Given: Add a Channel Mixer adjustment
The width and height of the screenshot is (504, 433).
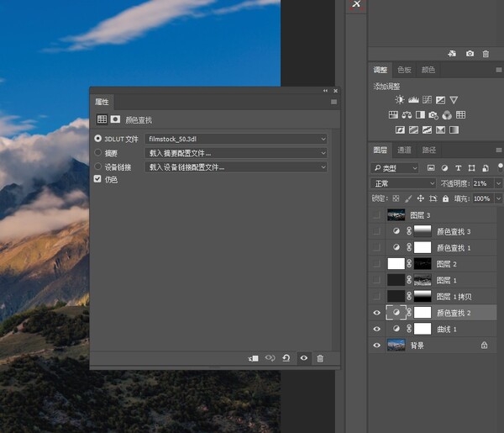Looking at the screenshot, I should coord(447,115).
